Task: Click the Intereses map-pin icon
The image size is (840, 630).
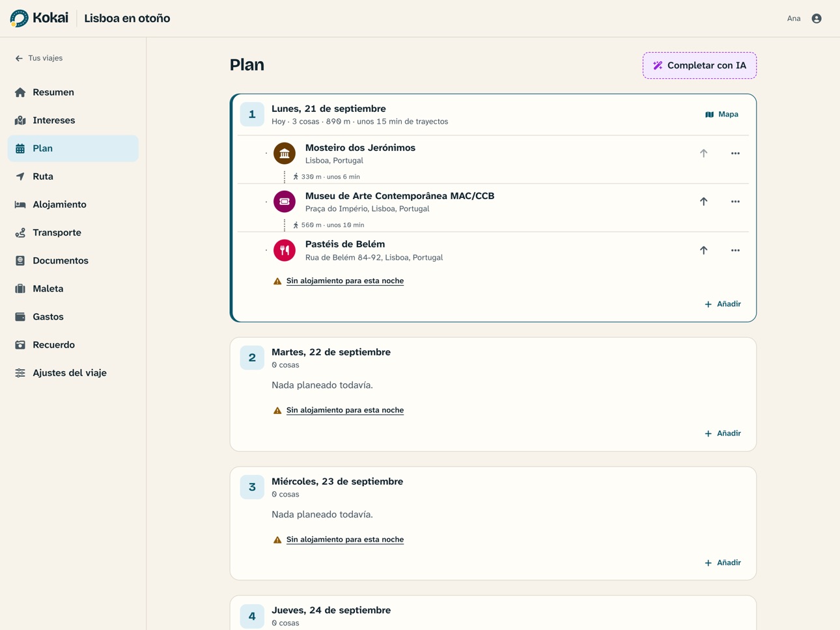Action: coord(20,120)
